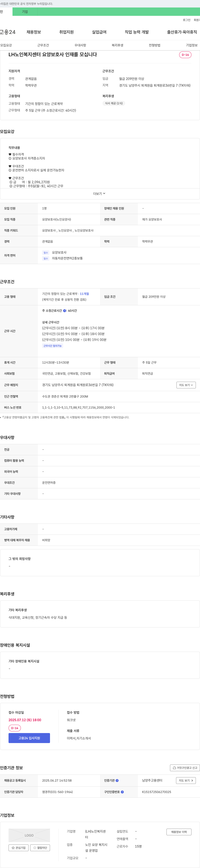200x868 pixels.
Task: Click deadline text 2025.07.12 (토) 18:00
Action: (x=25, y=720)
